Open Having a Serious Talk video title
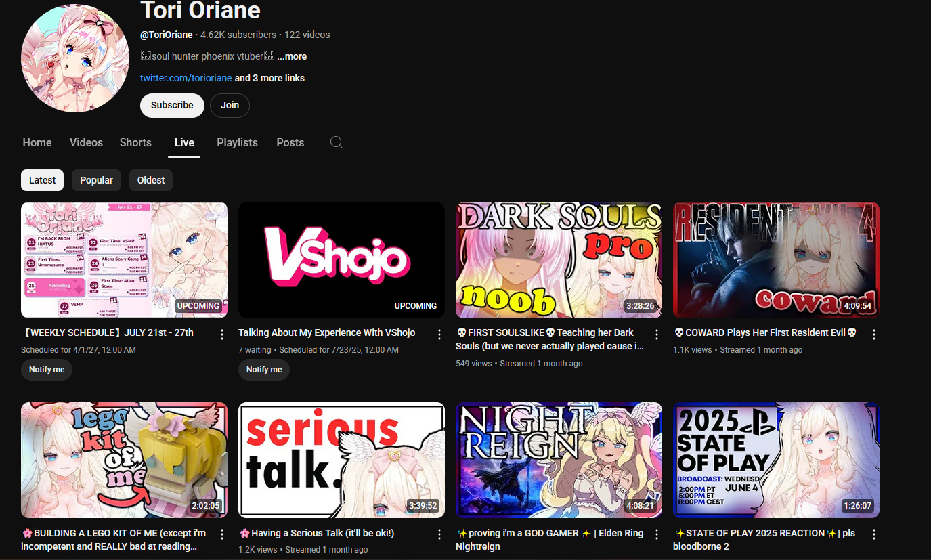931x560 pixels. (x=317, y=533)
